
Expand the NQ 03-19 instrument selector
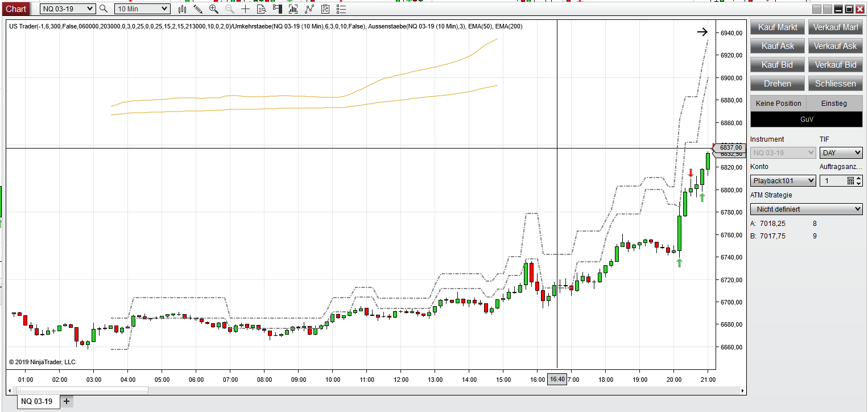click(x=68, y=9)
